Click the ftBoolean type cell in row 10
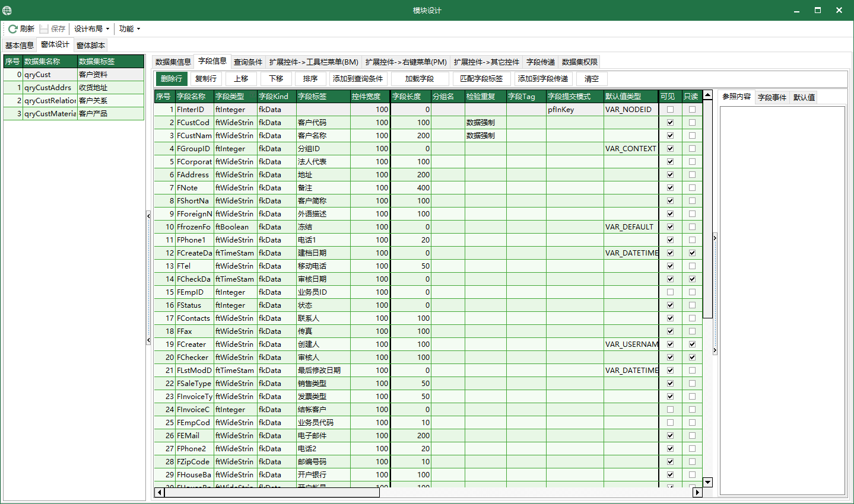 point(236,227)
